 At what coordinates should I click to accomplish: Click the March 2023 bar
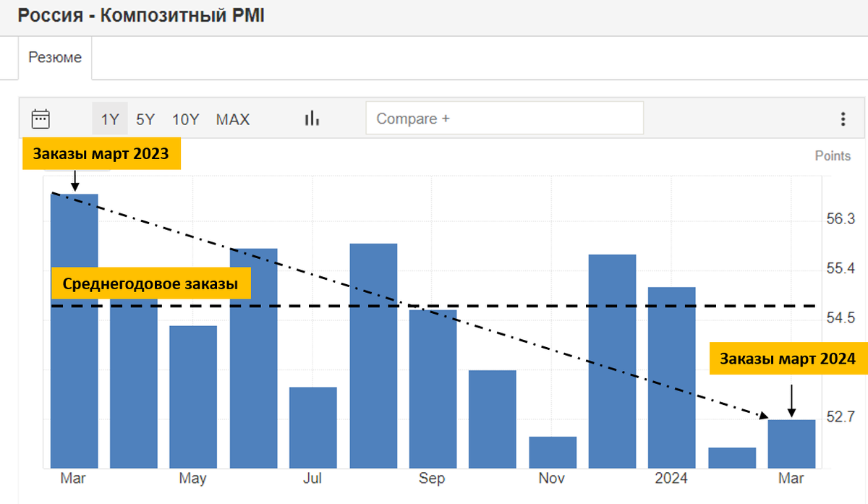75,330
